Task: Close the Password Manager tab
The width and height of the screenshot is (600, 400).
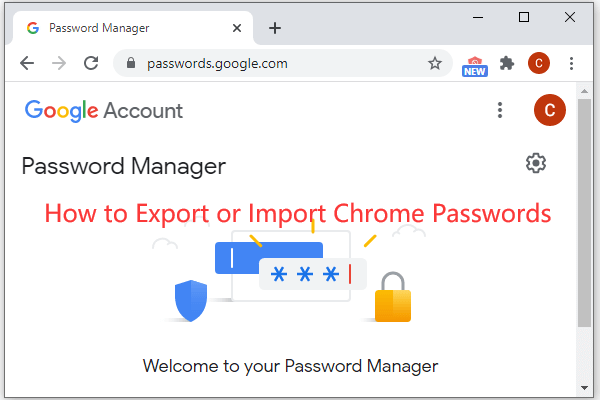Action: (x=238, y=27)
